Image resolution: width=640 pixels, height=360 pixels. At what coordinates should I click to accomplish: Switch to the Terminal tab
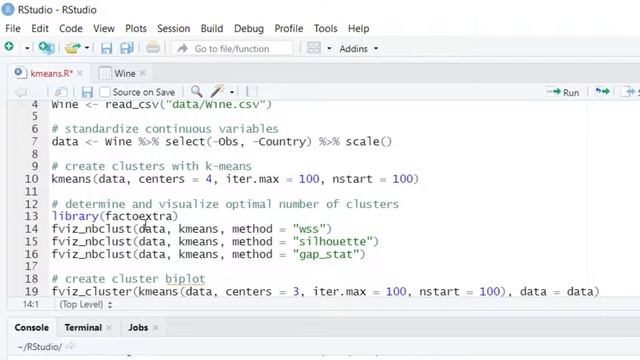click(83, 328)
